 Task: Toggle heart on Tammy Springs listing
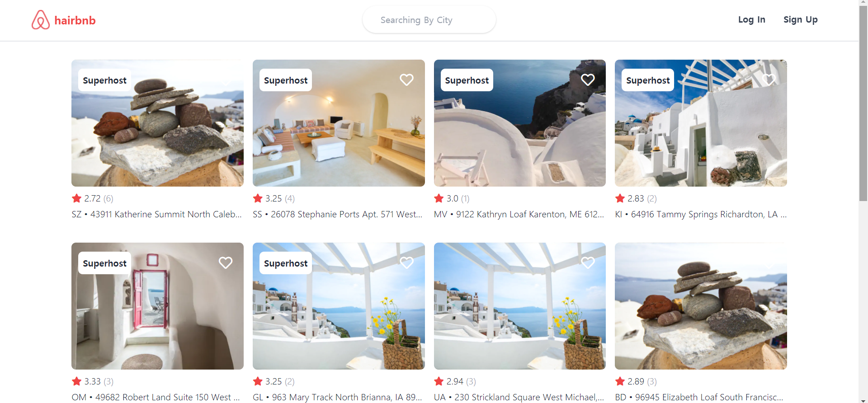click(x=769, y=80)
